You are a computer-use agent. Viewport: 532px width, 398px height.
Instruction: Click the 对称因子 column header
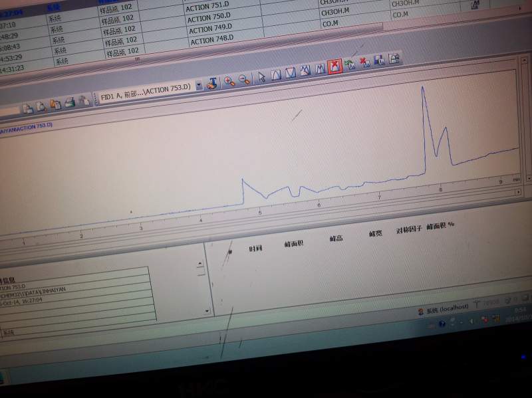(x=409, y=229)
